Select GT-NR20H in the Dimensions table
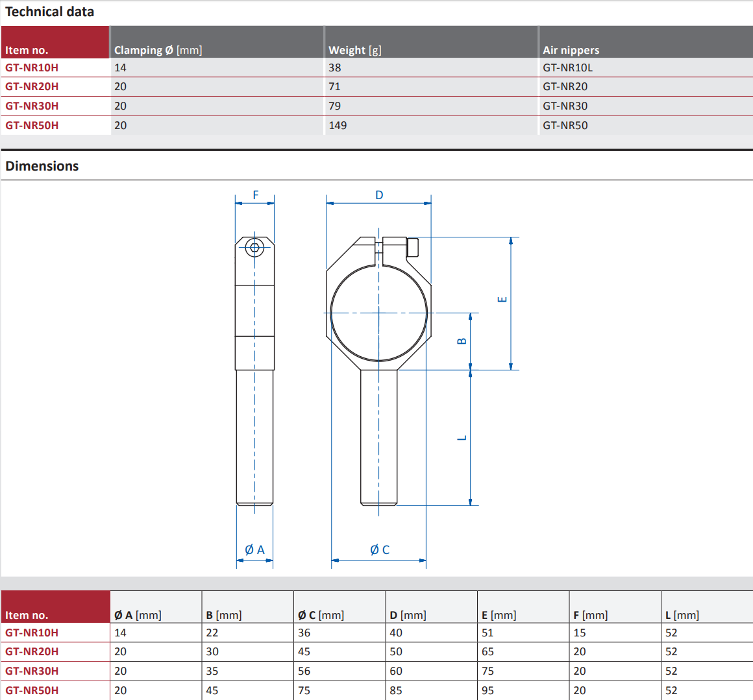Screen dimensions: 753x700 (x=32, y=651)
